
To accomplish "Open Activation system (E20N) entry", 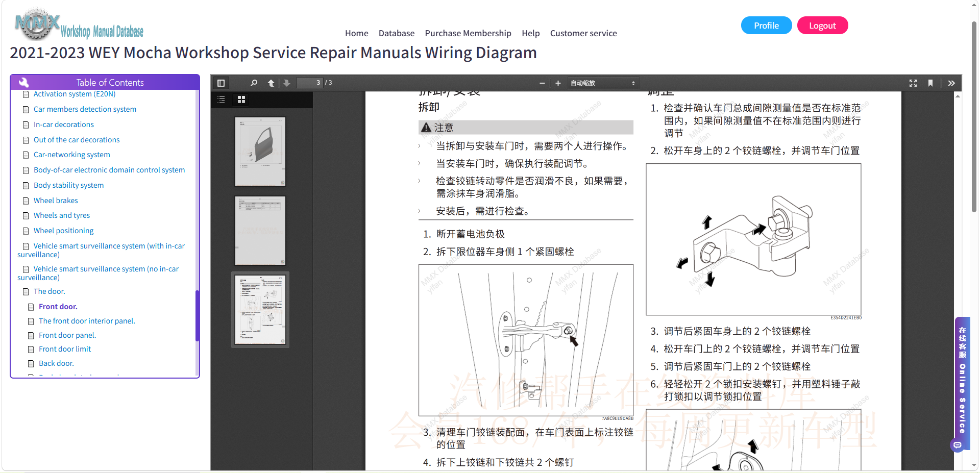I will pos(75,94).
